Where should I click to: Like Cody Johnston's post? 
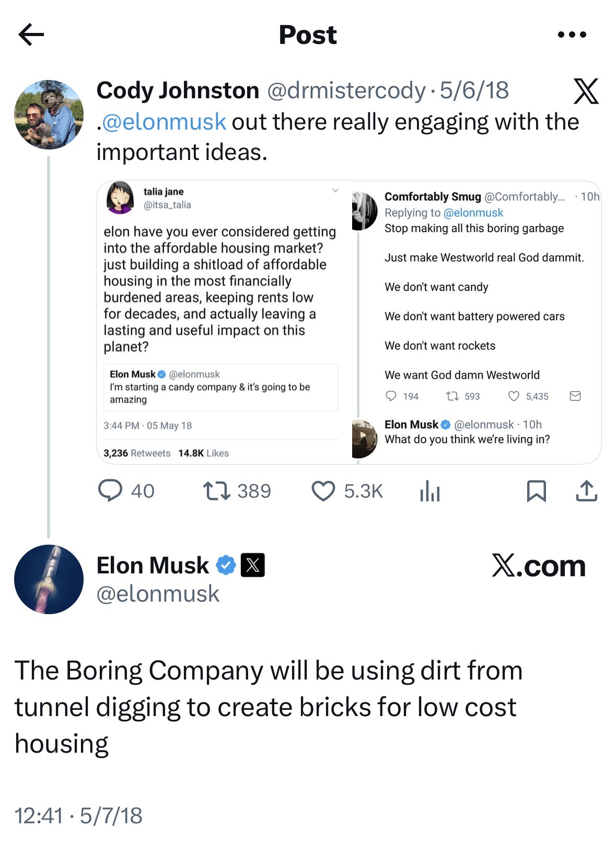coord(323,491)
